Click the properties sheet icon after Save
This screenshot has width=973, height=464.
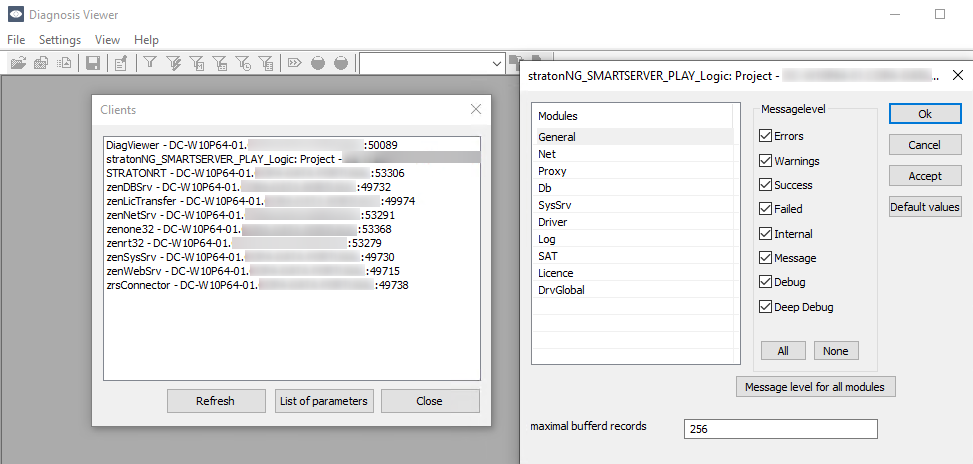120,63
